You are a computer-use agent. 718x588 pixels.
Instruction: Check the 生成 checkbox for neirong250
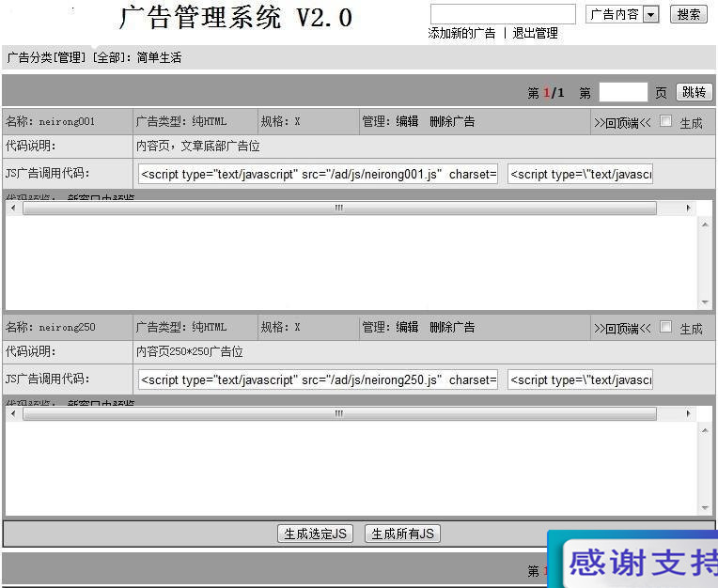(x=665, y=327)
